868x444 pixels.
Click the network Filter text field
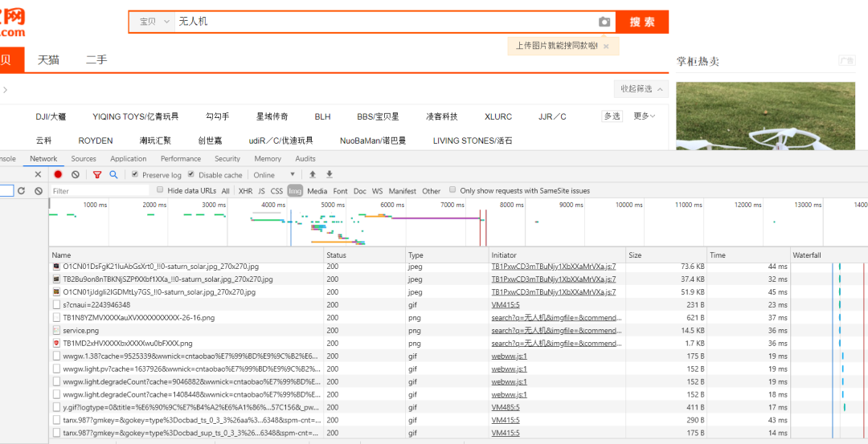tap(100, 191)
